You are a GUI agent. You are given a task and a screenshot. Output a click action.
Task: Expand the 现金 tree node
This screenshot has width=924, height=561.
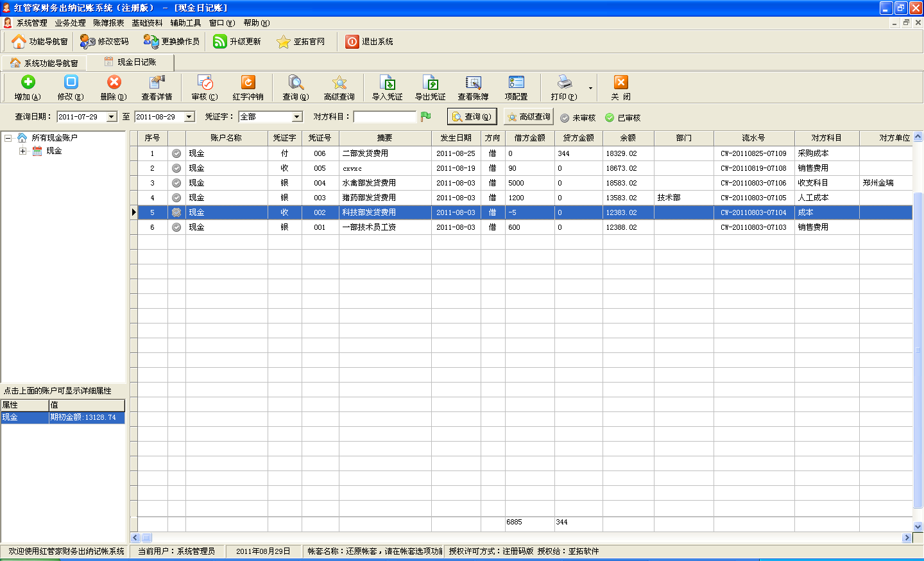(x=22, y=151)
